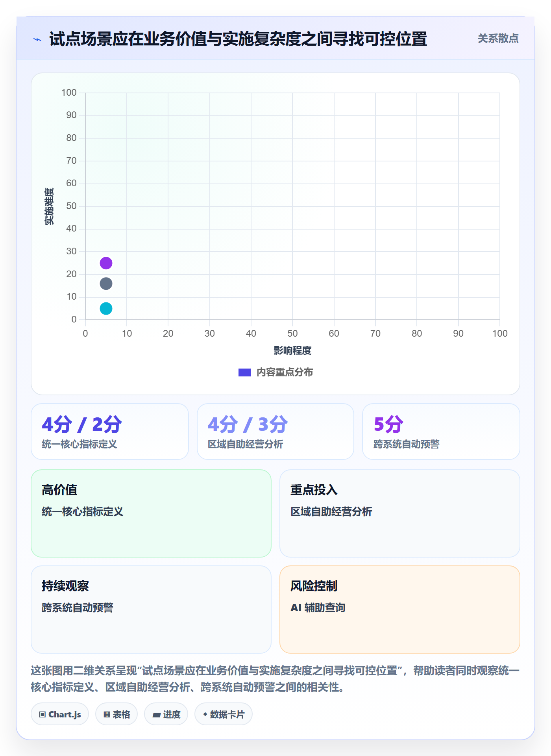Click the 内容重点分布 legend label
The height and width of the screenshot is (756, 551).
click(x=285, y=372)
